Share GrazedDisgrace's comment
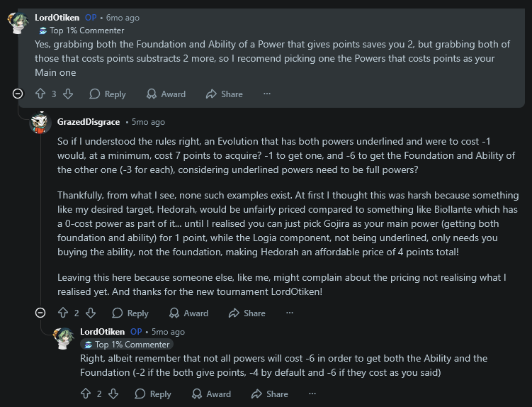This screenshot has width=532, height=407. [x=247, y=313]
